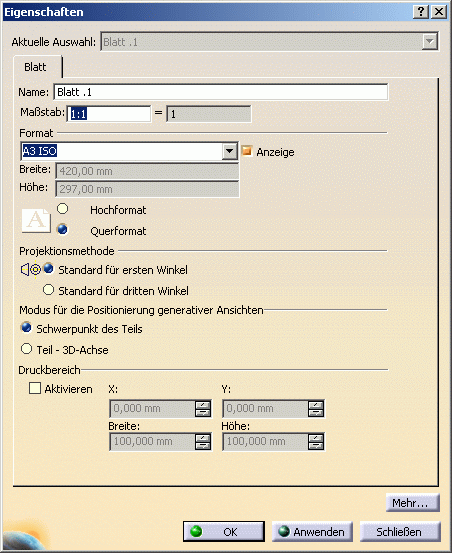Toggle the Anzeige checkbox
Screen dimensions: 452x553
247,151
